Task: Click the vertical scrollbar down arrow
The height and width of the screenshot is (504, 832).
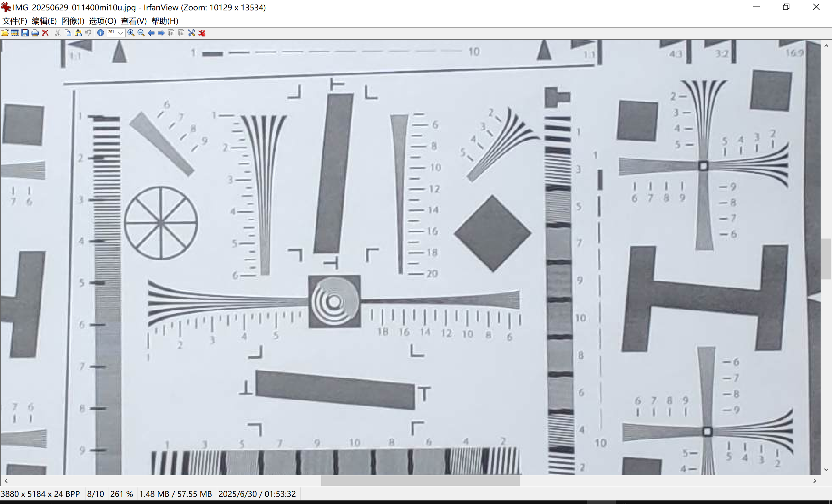Action: point(826,470)
